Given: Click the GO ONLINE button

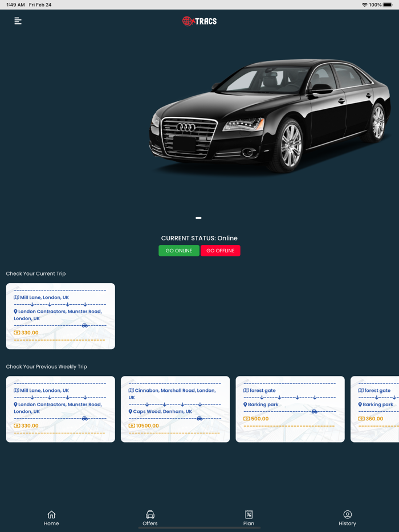Looking at the screenshot, I should 179,251.
